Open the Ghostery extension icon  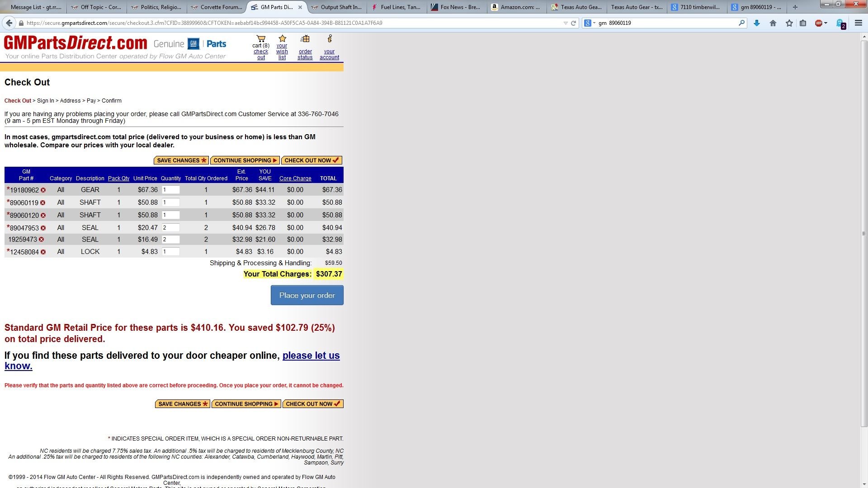840,23
